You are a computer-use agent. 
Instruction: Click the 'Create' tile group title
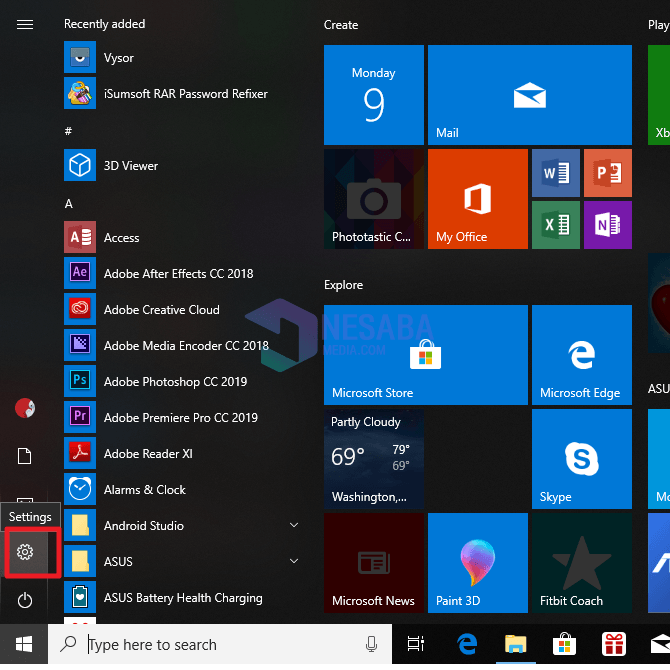click(341, 25)
